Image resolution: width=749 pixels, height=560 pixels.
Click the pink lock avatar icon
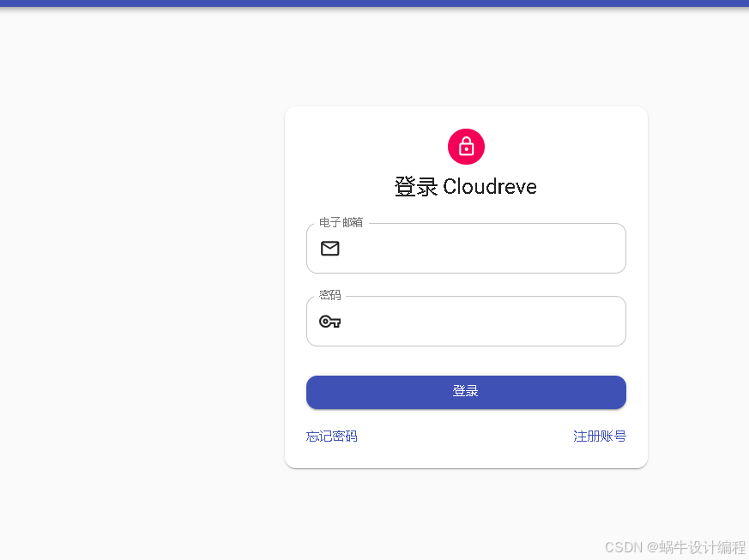(466, 147)
